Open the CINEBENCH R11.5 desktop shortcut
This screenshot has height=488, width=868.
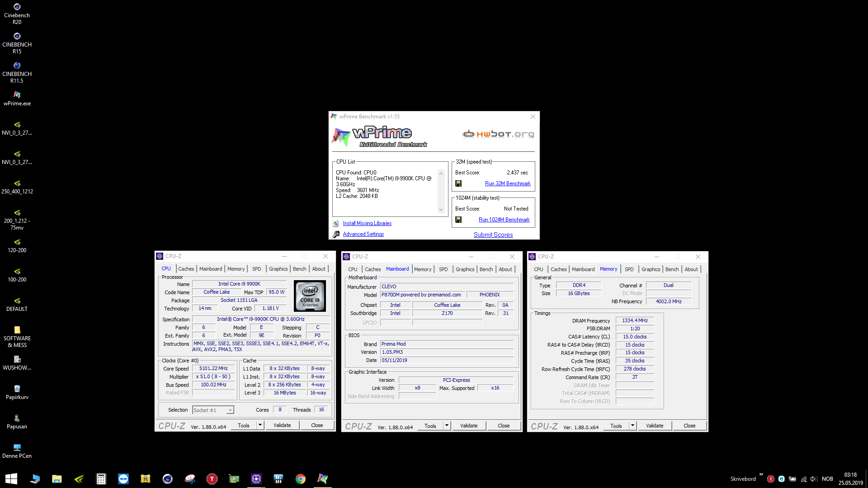17,72
